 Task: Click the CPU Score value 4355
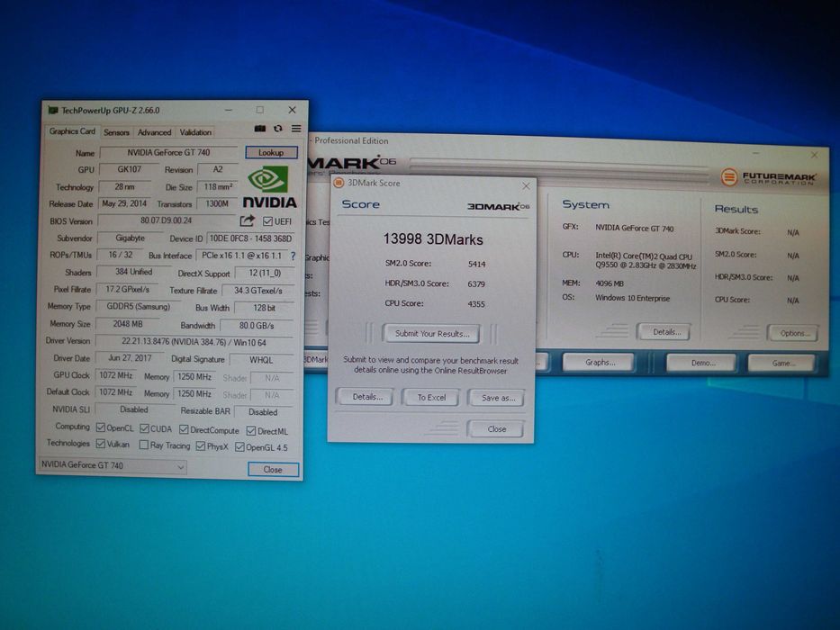click(476, 304)
